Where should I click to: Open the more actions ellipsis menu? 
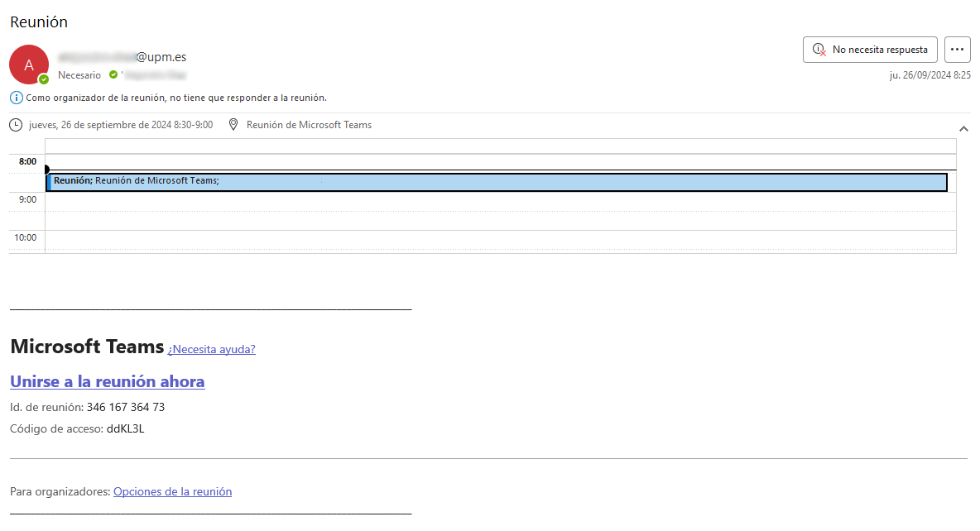tap(957, 50)
